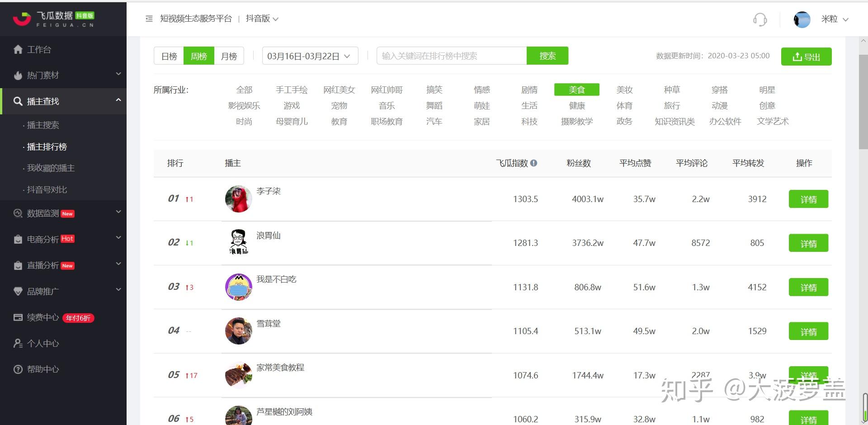Switch to the 月榜 monthly ranking
868x425 pixels.
pos(229,56)
